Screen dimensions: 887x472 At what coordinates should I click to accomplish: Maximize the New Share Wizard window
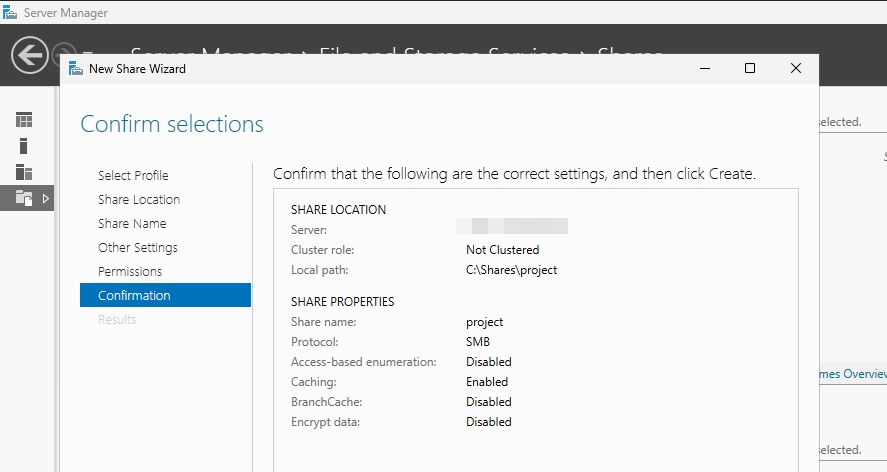(x=750, y=68)
